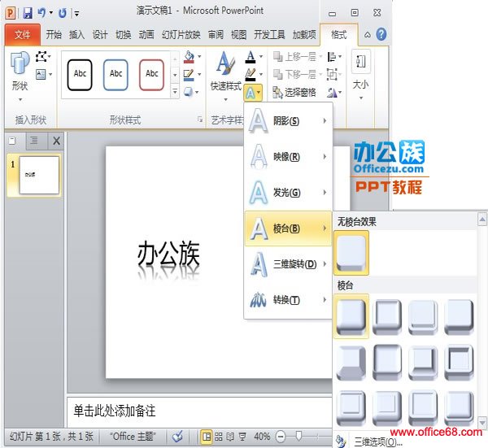
Task: Click the Size button icon
Action: [360, 61]
